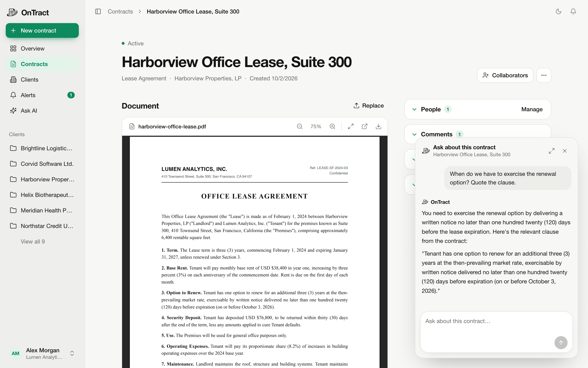This screenshot has height=368, width=588.
Task: Open the PDF in a new tab
Action: (x=364, y=126)
